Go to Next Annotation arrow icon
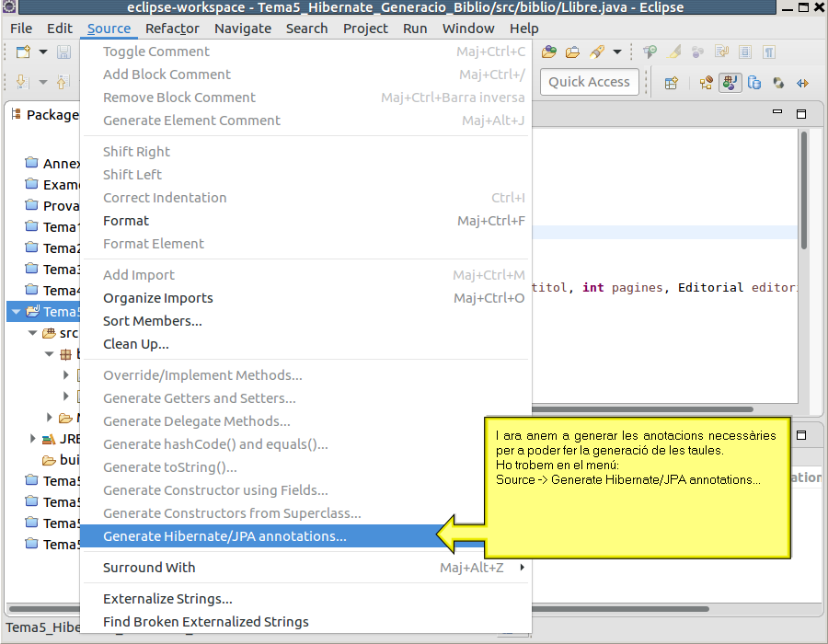Screen dimensions: 828x644 coord(22,83)
